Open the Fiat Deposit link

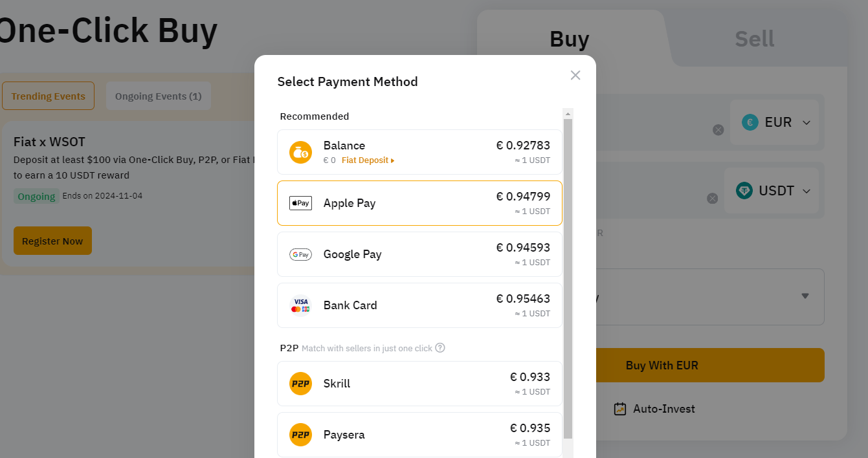coord(368,160)
